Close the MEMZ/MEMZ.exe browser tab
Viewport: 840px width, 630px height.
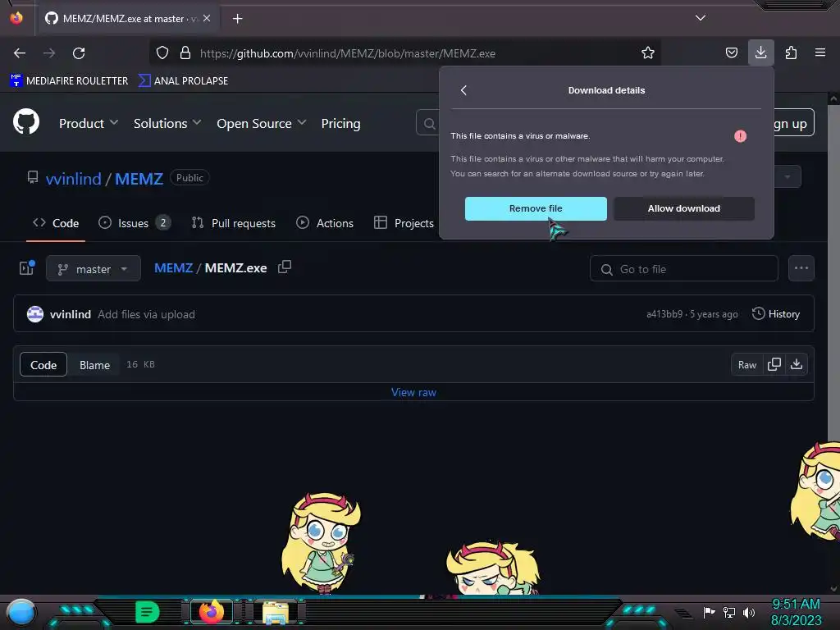pos(207,18)
